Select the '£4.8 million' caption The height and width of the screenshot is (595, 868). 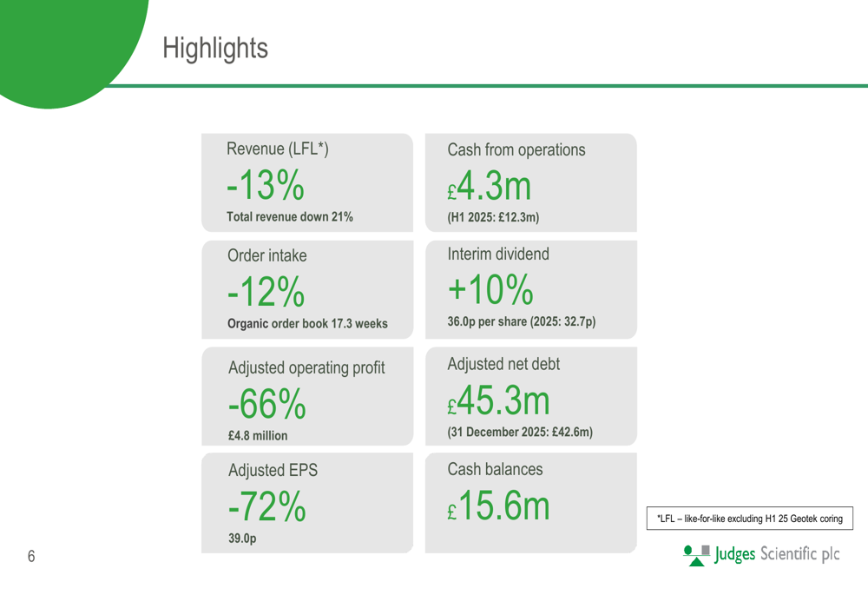[x=258, y=436]
